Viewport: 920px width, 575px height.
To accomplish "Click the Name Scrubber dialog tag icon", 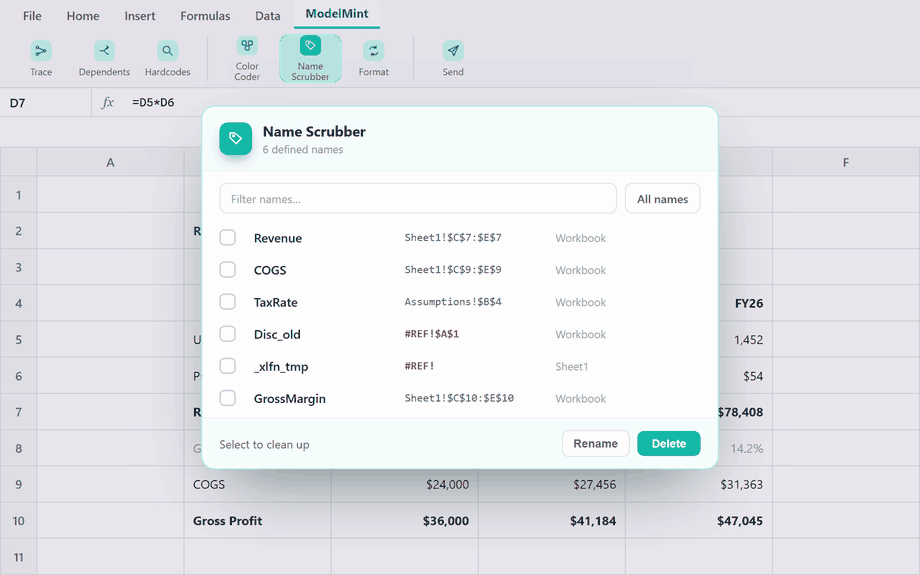I will click(236, 138).
